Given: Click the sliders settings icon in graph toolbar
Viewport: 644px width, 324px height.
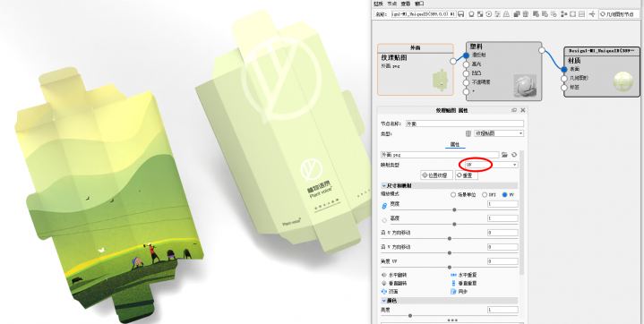Looking at the screenshot, I should [497, 14].
